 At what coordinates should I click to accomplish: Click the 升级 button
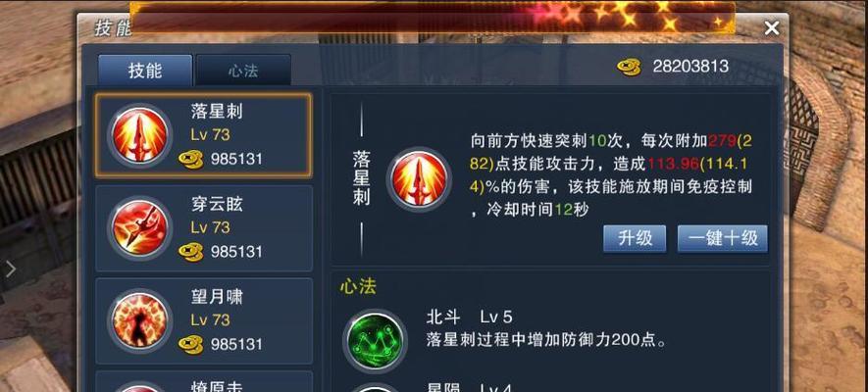(635, 238)
